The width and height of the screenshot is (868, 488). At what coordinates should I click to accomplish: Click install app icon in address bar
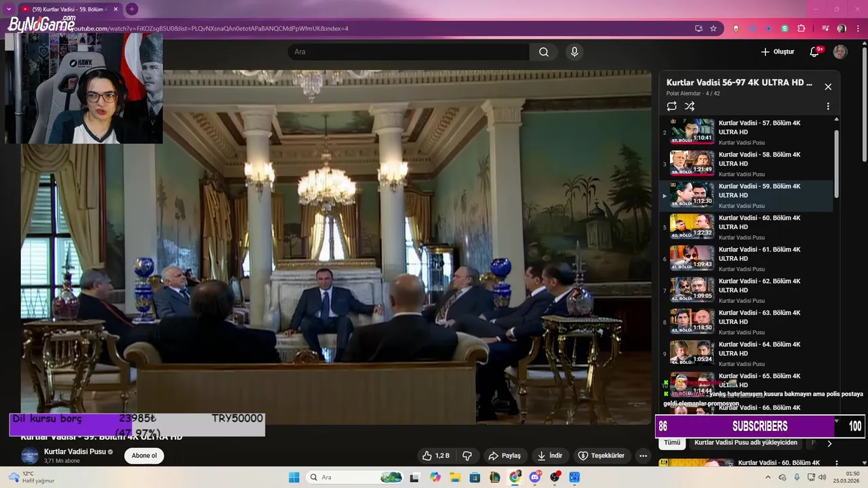point(698,28)
